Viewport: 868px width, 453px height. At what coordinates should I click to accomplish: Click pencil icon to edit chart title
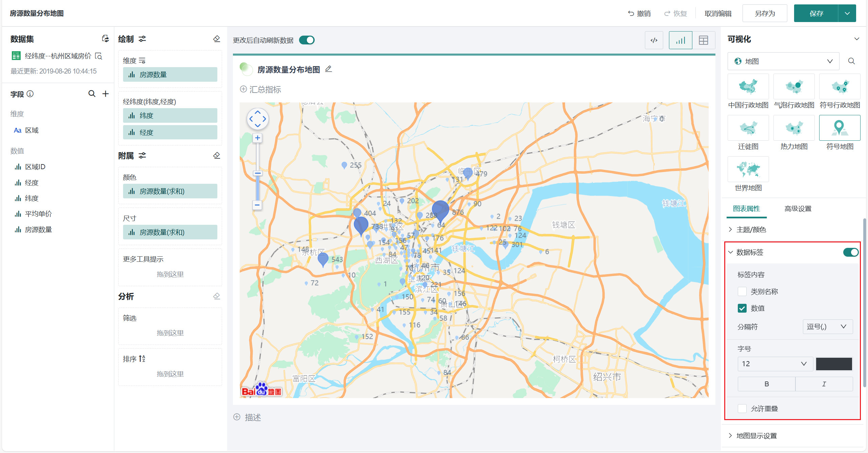click(x=328, y=69)
